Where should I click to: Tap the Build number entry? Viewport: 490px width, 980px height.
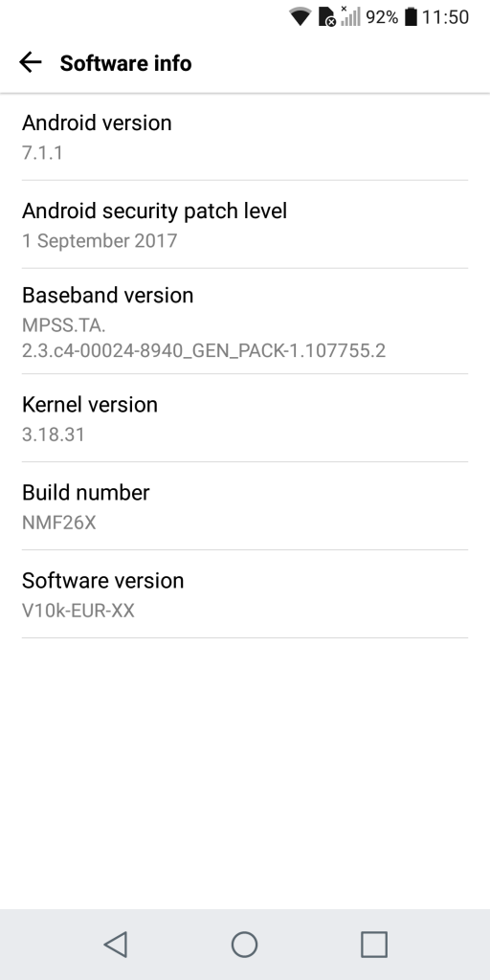[x=245, y=507]
